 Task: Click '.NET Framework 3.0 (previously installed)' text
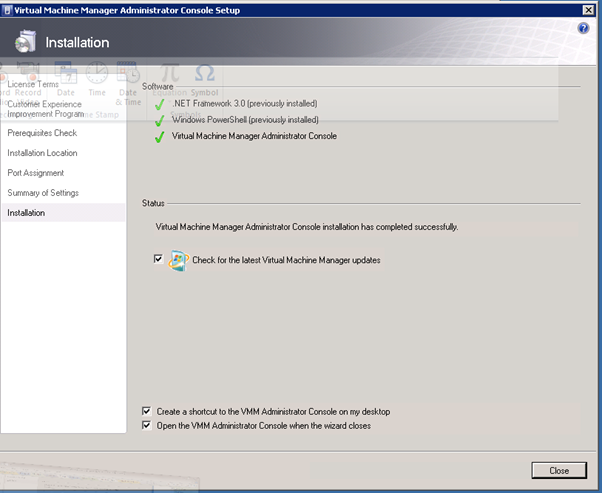pos(245,104)
